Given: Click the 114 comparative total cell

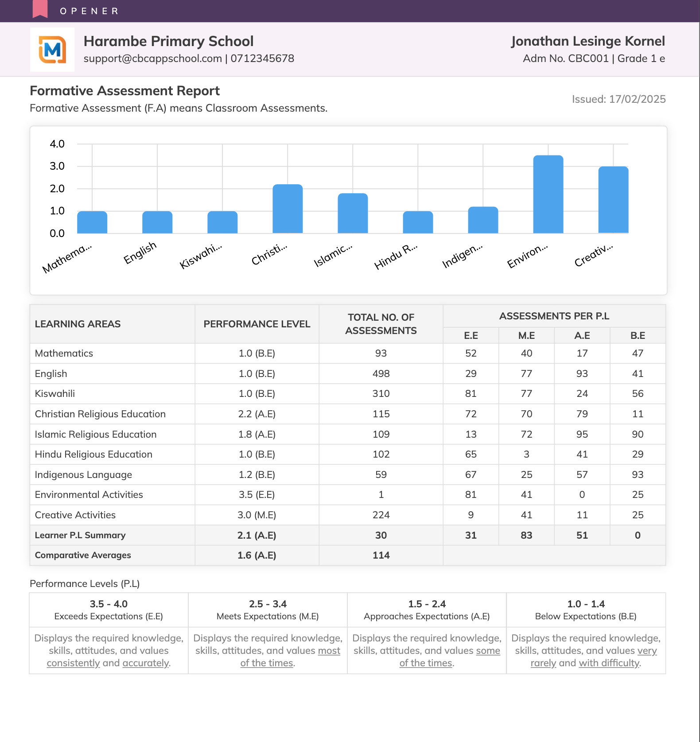Looking at the screenshot, I should click(381, 555).
